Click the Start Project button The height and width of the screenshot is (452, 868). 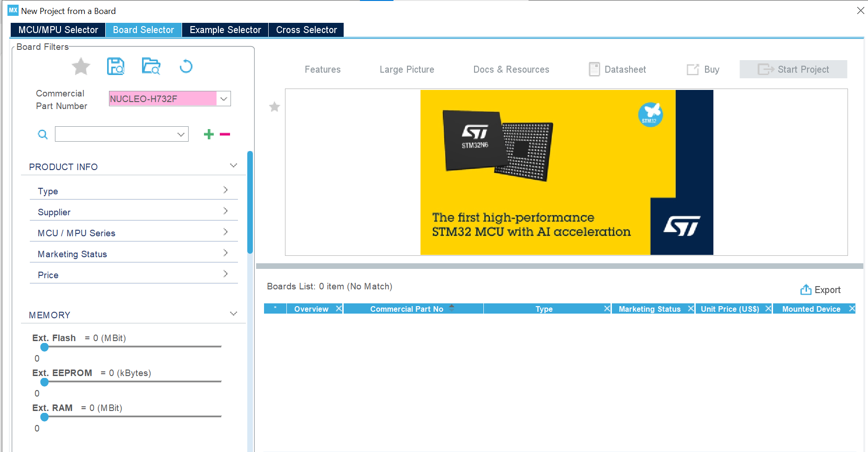793,69
